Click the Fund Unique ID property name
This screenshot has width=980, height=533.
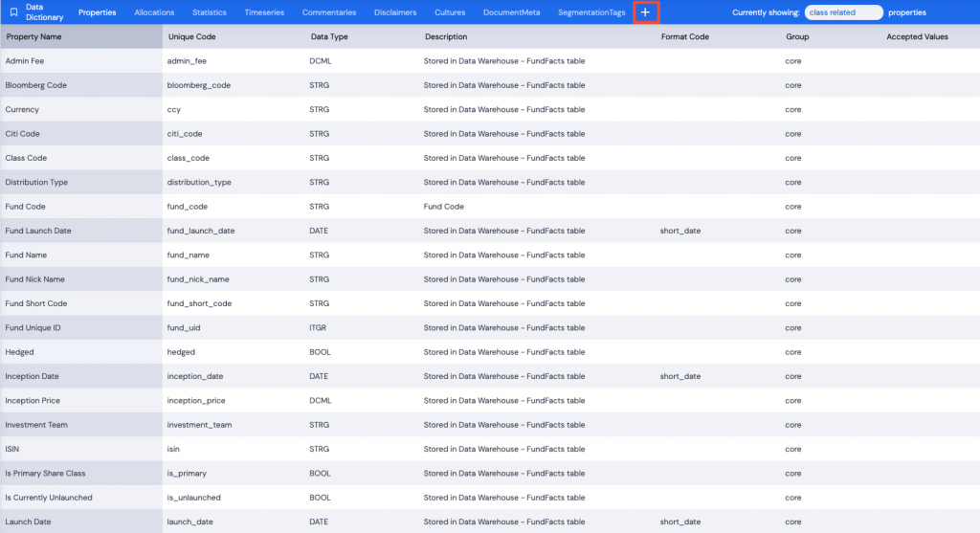pyautogui.click(x=33, y=328)
